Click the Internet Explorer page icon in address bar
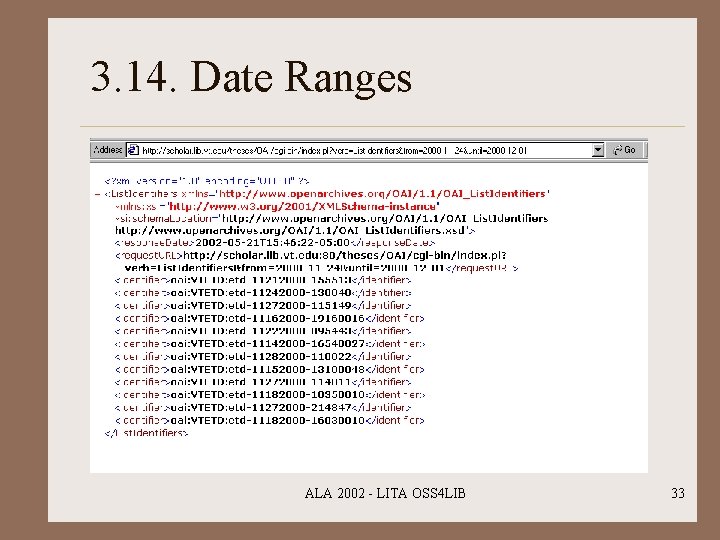This screenshot has height=540, width=720. coord(133,150)
